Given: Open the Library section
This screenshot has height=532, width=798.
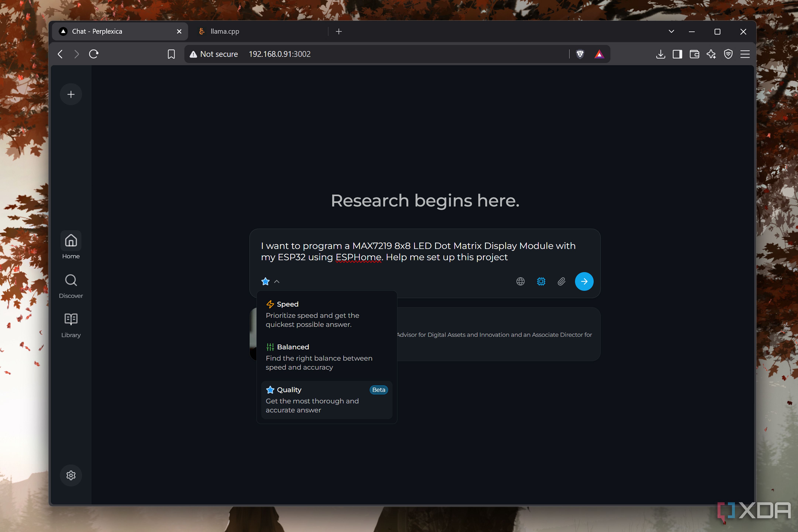Looking at the screenshot, I should click(x=71, y=325).
